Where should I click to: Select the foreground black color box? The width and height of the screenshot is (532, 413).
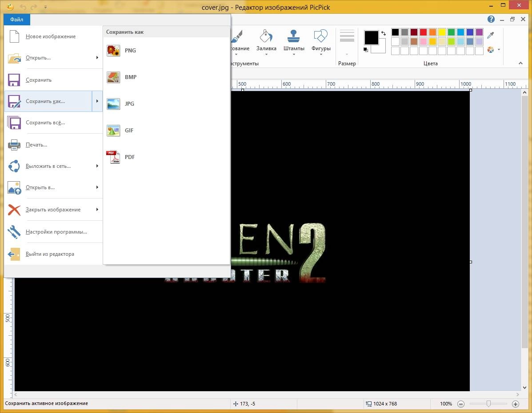pos(371,38)
